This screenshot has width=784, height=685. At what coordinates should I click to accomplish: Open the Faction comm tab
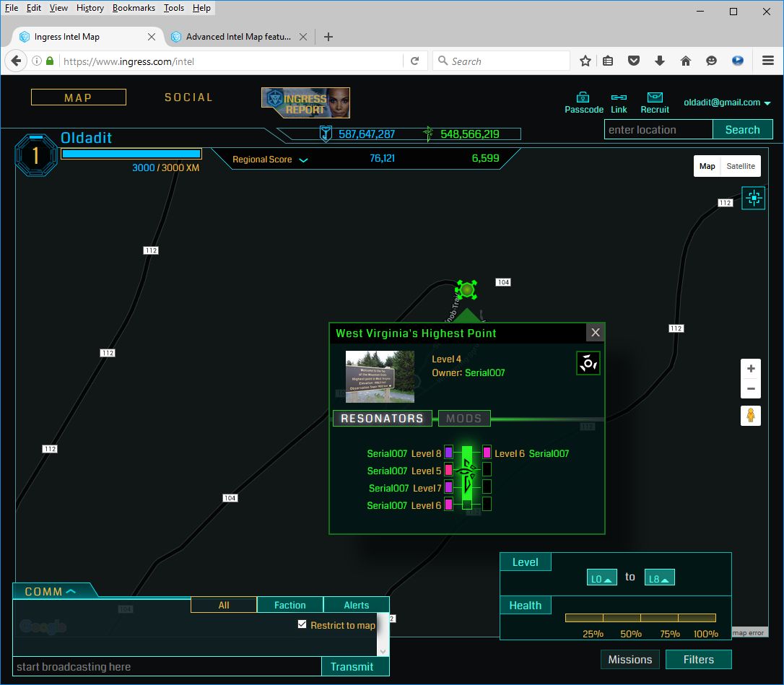pyautogui.click(x=289, y=605)
